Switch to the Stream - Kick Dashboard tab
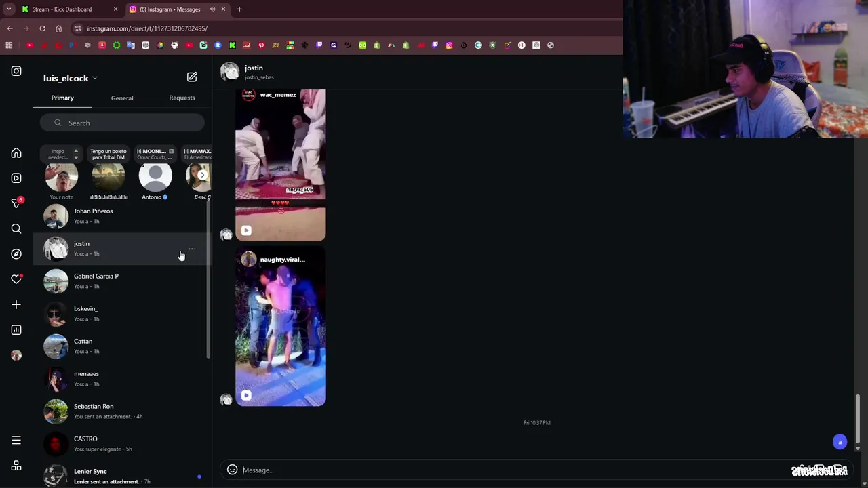This screenshot has height=488, width=868. (x=69, y=9)
